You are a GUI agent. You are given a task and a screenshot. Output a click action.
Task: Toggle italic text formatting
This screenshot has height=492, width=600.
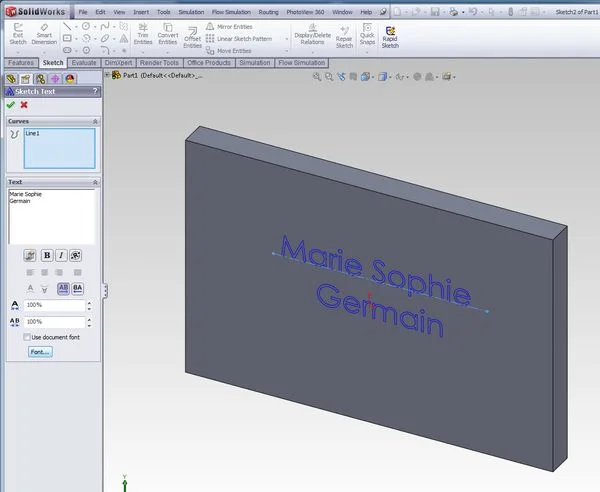[61, 255]
